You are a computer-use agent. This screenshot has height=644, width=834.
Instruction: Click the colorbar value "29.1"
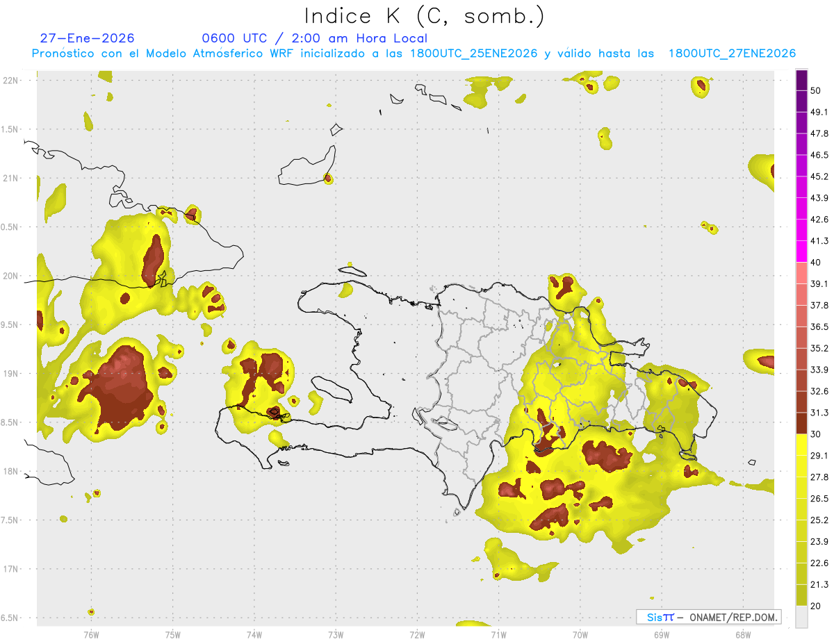pos(819,456)
